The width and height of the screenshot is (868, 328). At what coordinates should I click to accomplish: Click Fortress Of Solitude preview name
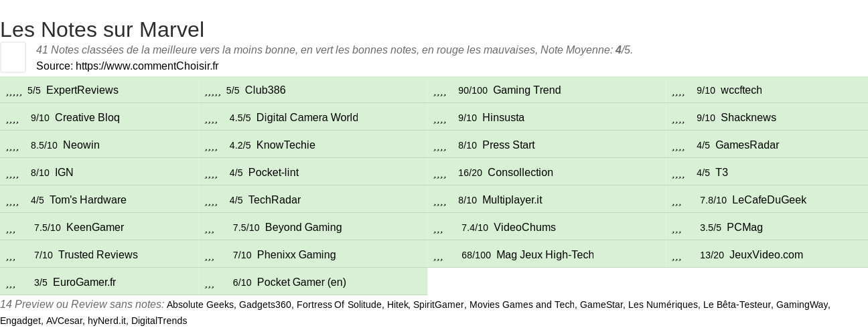click(x=339, y=305)
